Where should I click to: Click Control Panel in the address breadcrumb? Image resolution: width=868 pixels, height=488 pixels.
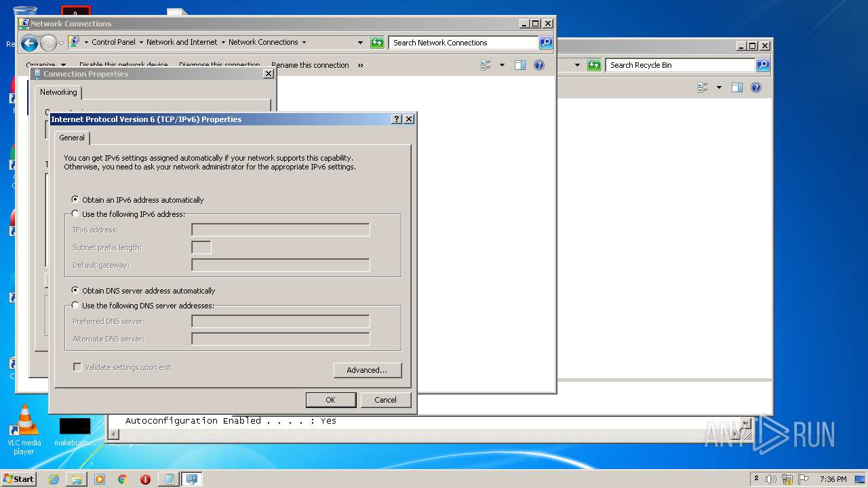point(113,42)
